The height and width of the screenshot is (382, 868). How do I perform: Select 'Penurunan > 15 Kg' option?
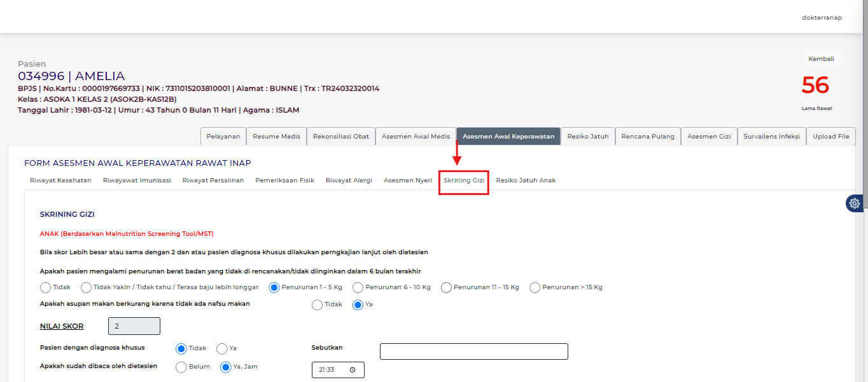tap(535, 287)
